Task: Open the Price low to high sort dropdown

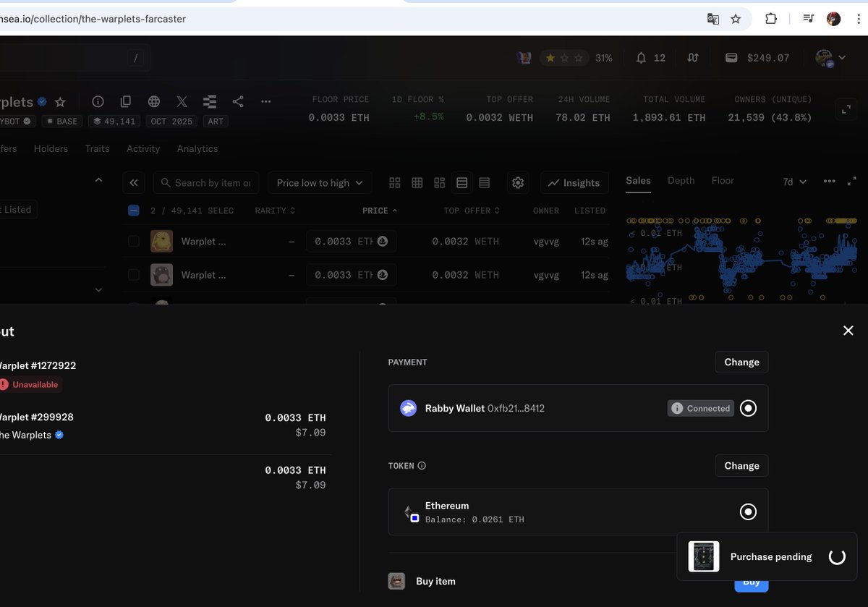Action: click(x=320, y=183)
